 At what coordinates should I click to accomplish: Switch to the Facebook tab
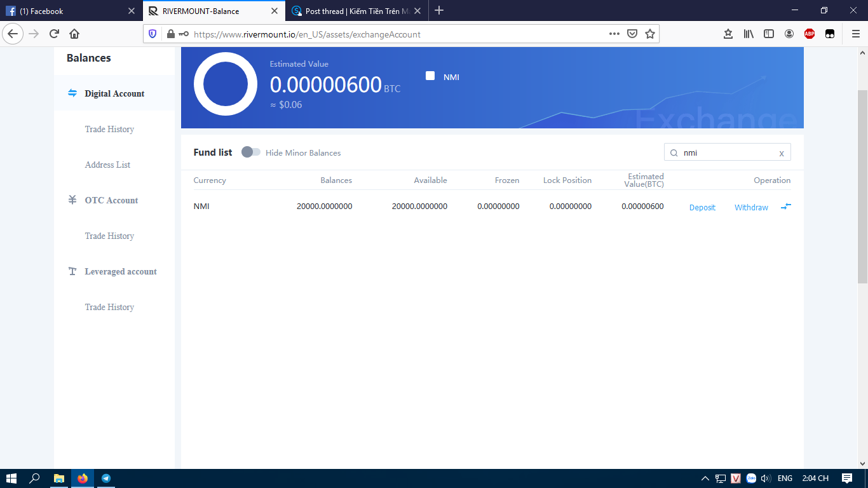[70, 11]
